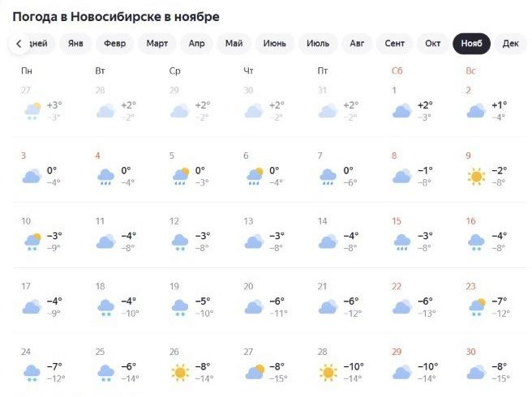Click cloudy icon on November 1

click(401, 110)
